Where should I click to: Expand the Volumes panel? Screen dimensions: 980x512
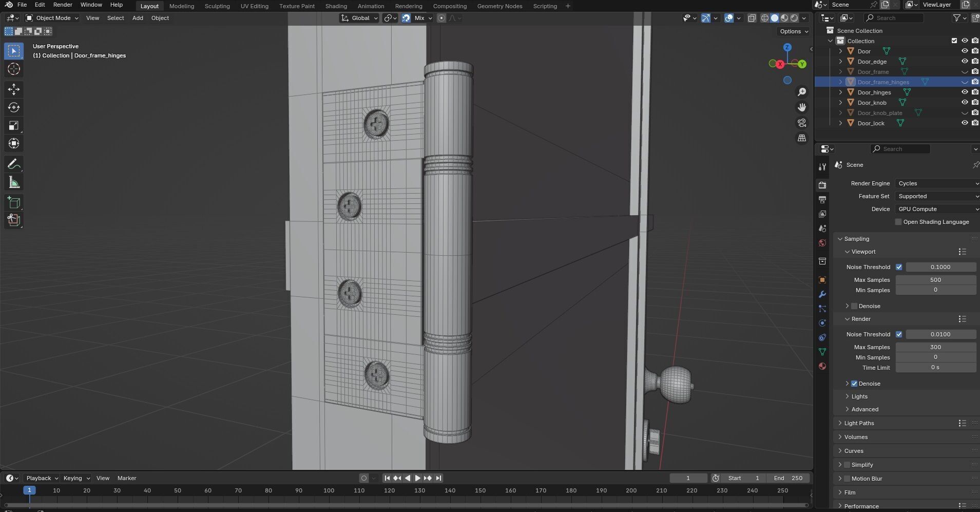coord(840,437)
